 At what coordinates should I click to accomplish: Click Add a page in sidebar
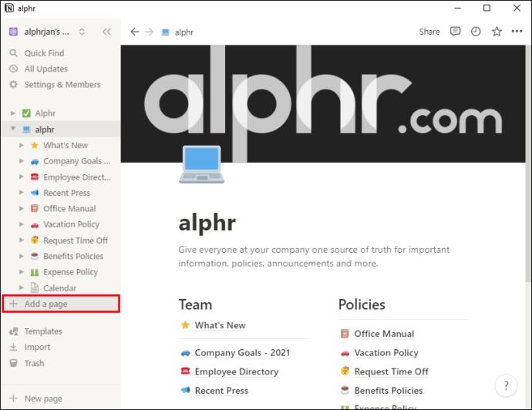tap(61, 304)
